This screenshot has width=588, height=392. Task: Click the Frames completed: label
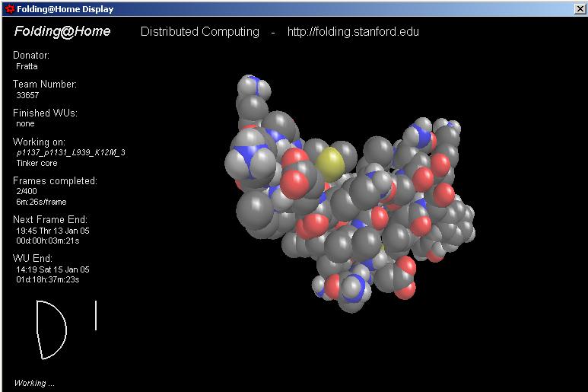pos(55,181)
